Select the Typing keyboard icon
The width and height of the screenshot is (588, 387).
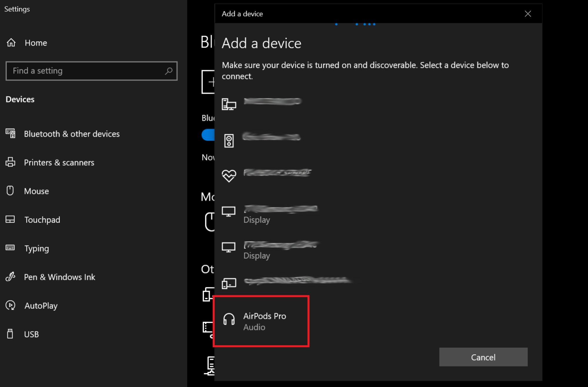(x=10, y=248)
